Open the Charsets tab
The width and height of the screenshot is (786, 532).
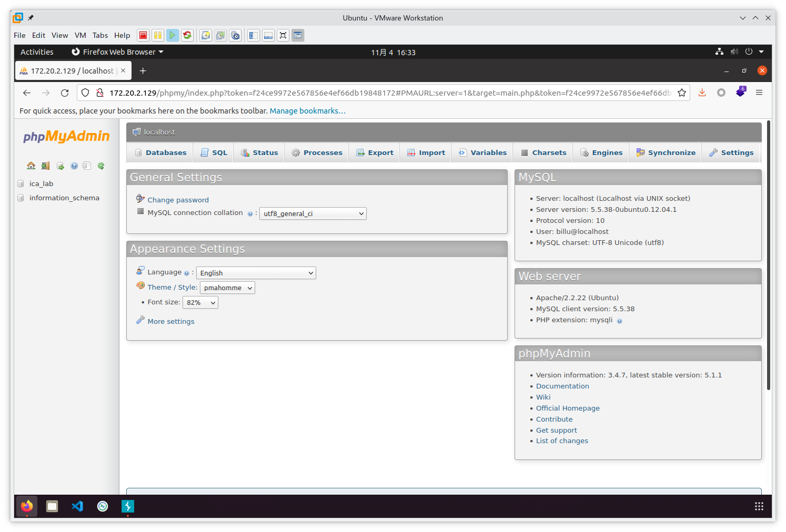pos(543,152)
